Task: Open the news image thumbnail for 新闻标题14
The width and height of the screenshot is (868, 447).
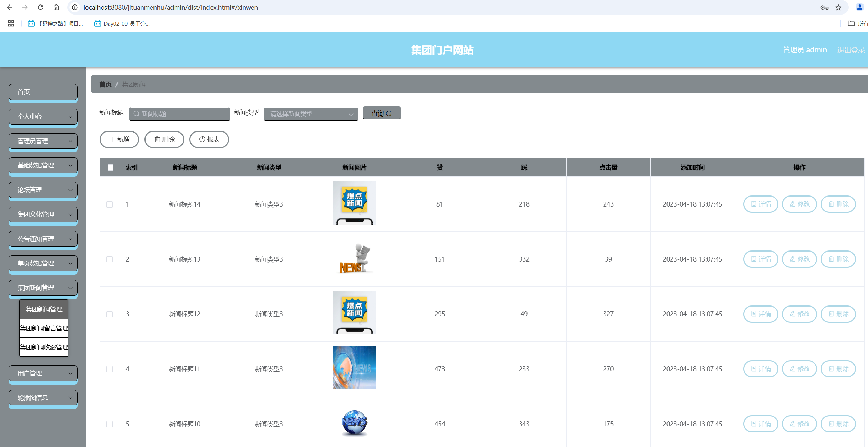Action: tap(354, 203)
